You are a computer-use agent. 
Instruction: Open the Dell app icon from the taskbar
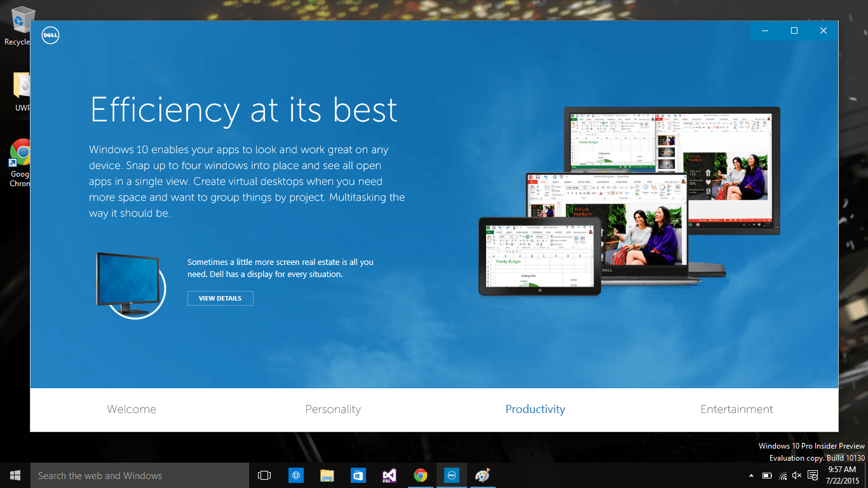pos(451,475)
